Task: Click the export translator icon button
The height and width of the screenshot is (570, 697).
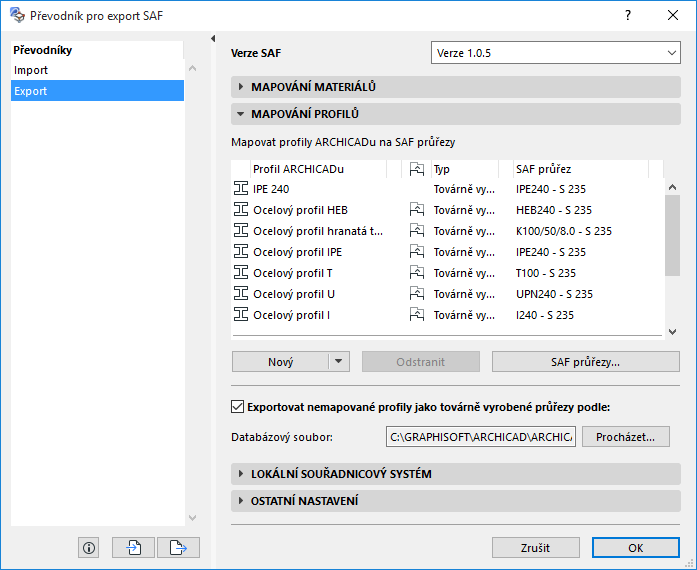Action: [178, 547]
